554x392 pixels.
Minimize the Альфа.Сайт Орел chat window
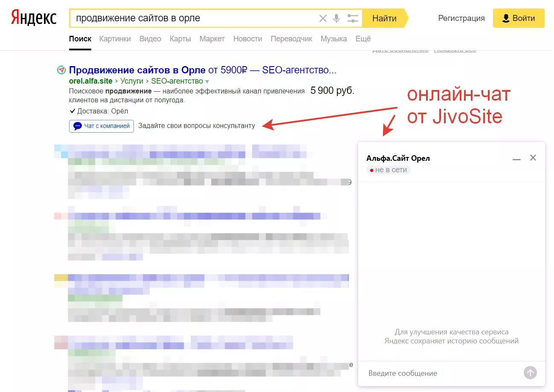[x=516, y=158]
